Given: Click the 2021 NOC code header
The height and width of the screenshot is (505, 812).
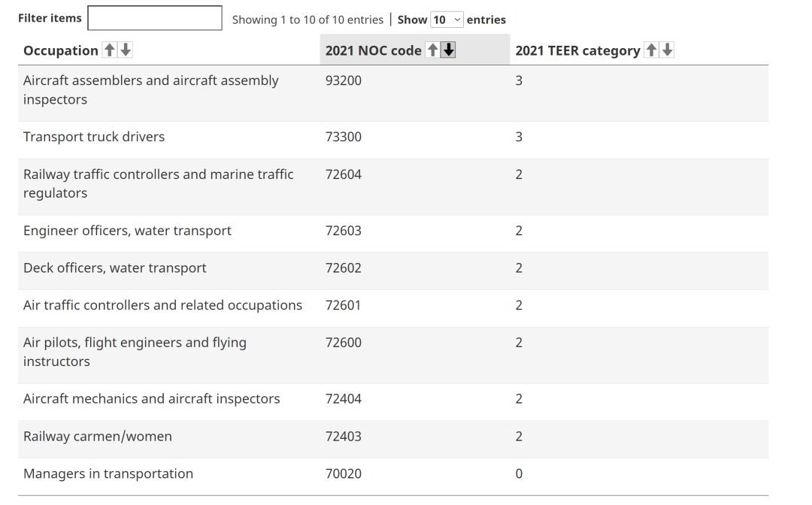Looking at the screenshot, I should [374, 51].
